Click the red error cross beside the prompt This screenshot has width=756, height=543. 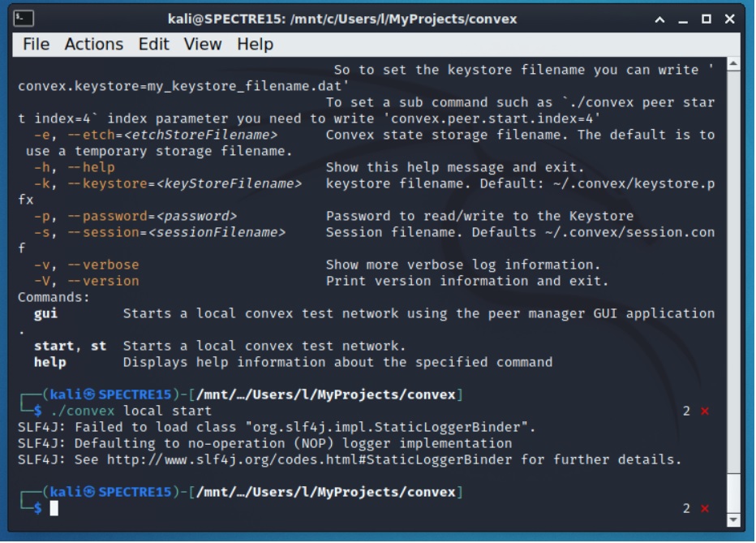pos(705,509)
